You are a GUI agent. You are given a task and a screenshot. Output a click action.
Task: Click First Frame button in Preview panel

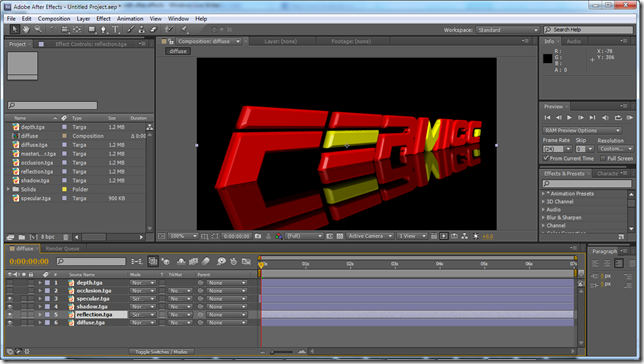(x=547, y=117)
